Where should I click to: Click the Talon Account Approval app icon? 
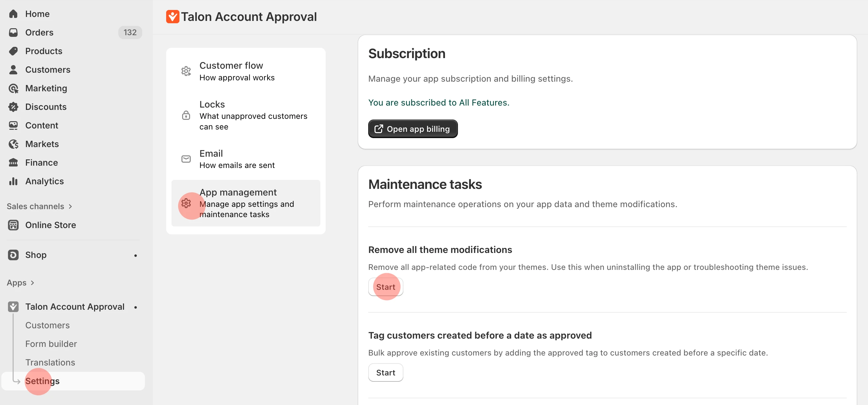14,306
